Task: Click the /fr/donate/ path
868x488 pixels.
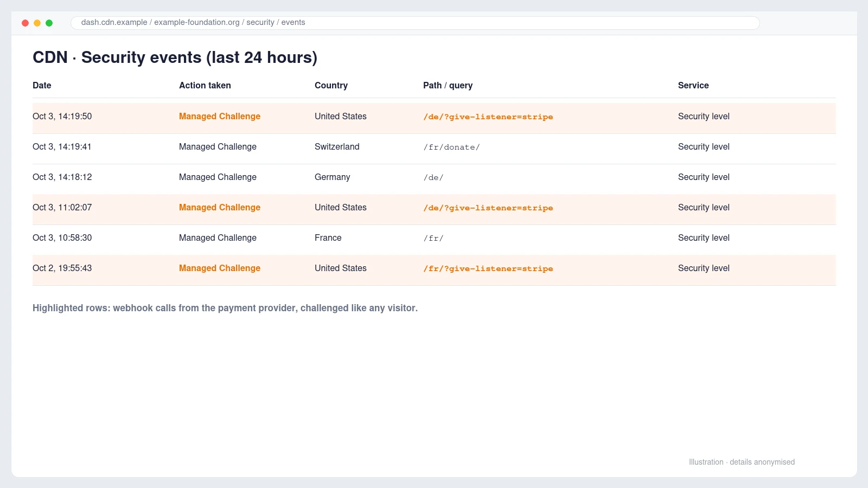Action: click(452, 147)
